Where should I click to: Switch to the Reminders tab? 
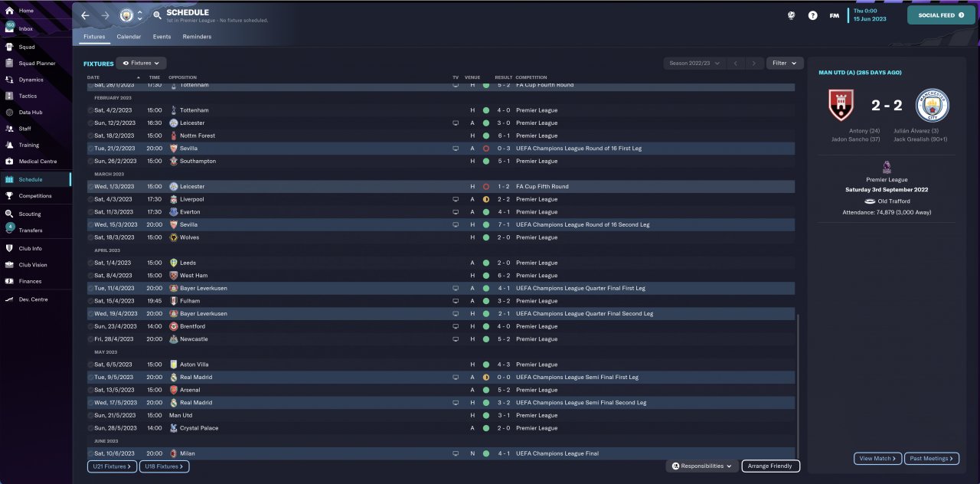tap(197, 37)
